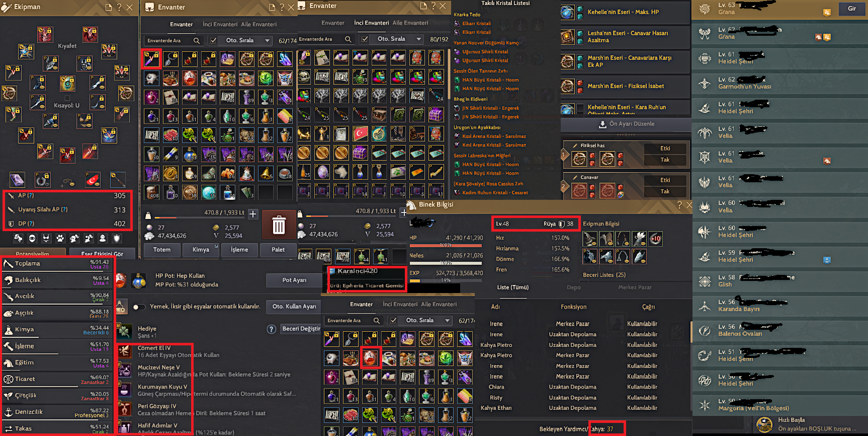Click the question mark in Binek Bilgisi

point(680,205)
